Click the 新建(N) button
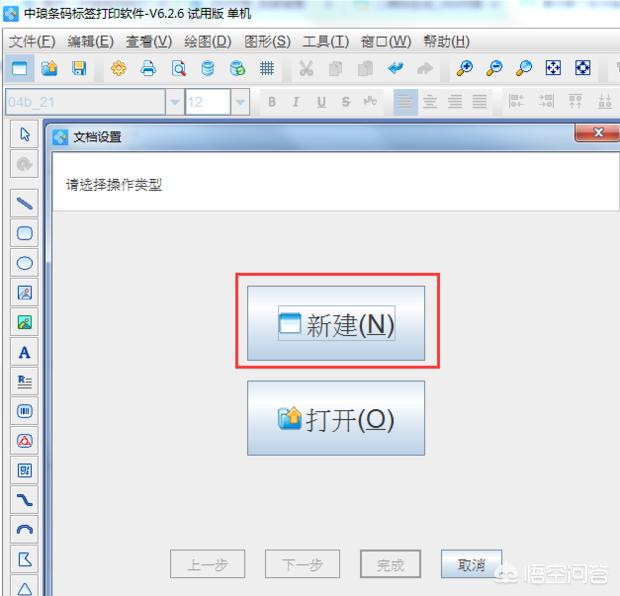Image resolution: width=620 pixels, height=596 pixels. click(336, 323)
